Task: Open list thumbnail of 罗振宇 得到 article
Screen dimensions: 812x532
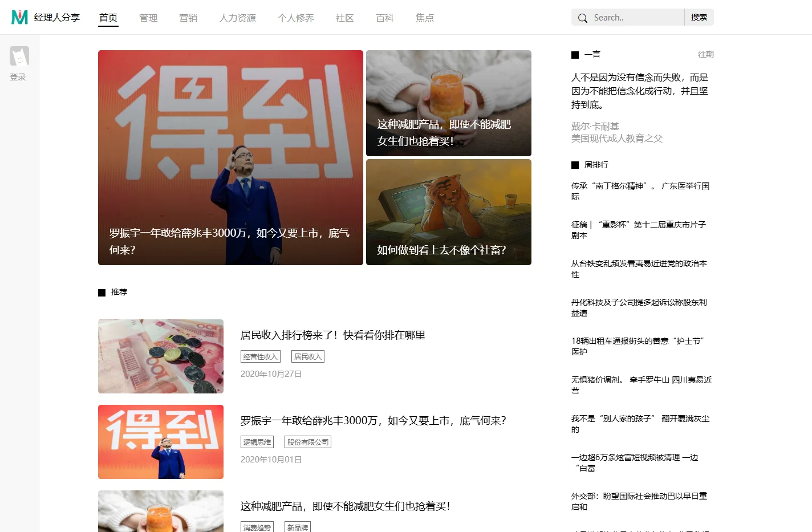Action: coord(161,442)
